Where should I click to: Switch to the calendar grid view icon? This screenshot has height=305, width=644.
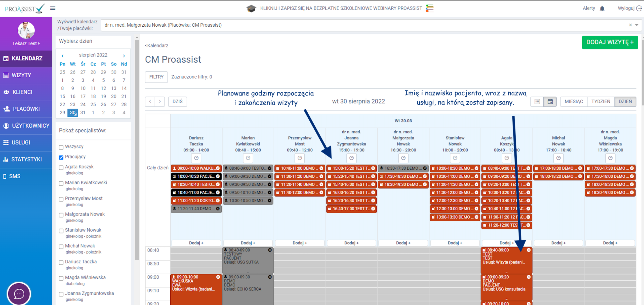click(550, 101)
